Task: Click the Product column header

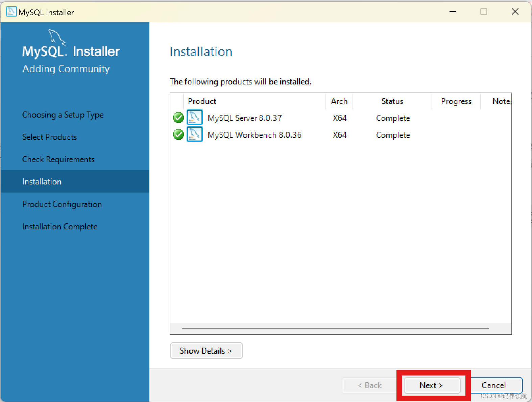Action: coord(255,101)
